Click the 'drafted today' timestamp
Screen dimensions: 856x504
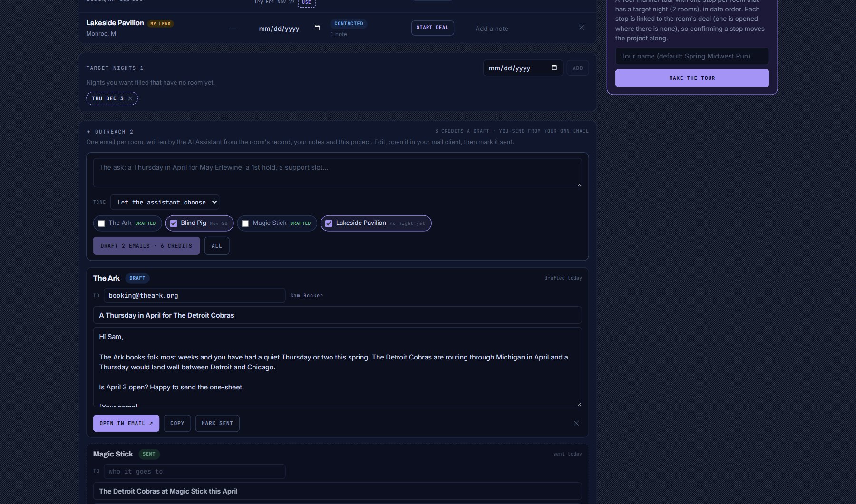click(x=563, y=278)
